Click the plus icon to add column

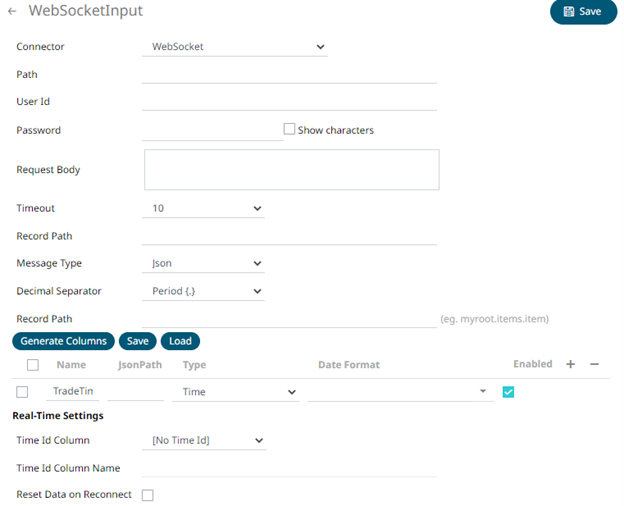570,365
